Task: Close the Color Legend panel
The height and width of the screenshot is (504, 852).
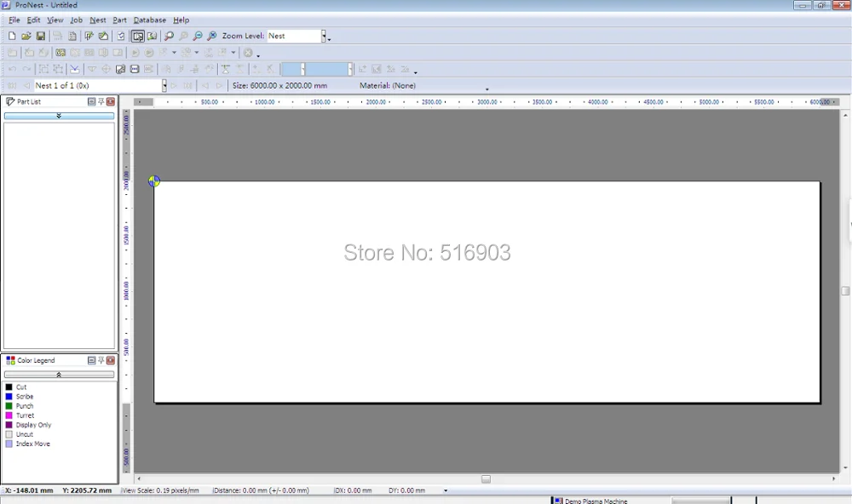Action: (111, 360)
